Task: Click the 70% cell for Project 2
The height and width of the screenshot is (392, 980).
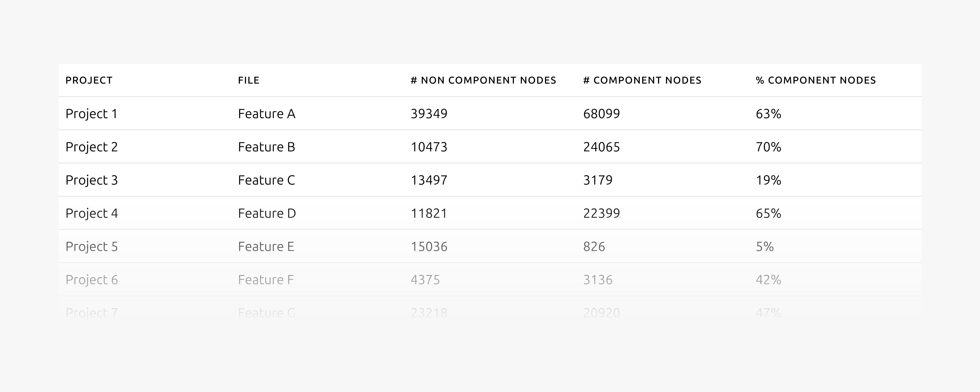Action: [769, 147]
